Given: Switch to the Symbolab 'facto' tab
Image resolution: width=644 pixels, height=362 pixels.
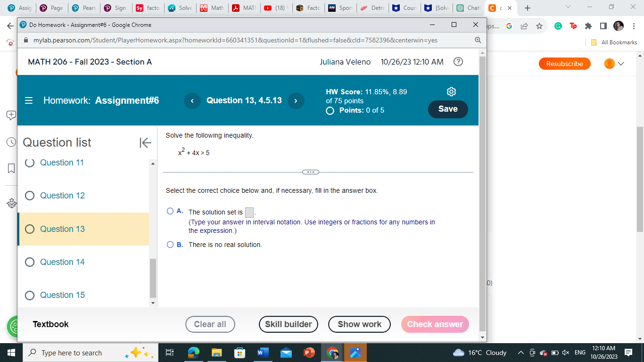Looking at the screenshot, I should click(148, 8).
